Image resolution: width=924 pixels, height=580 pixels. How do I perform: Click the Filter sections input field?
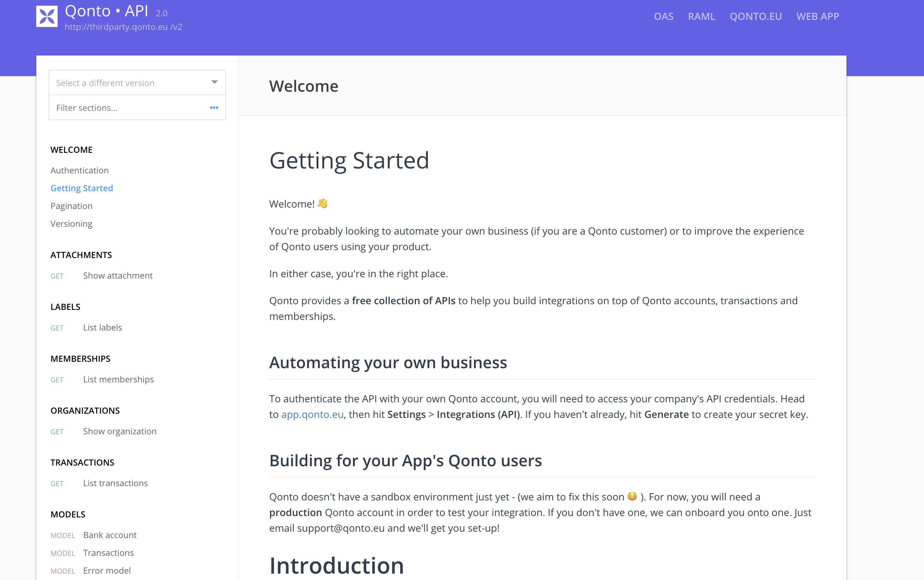click(137, 108)
